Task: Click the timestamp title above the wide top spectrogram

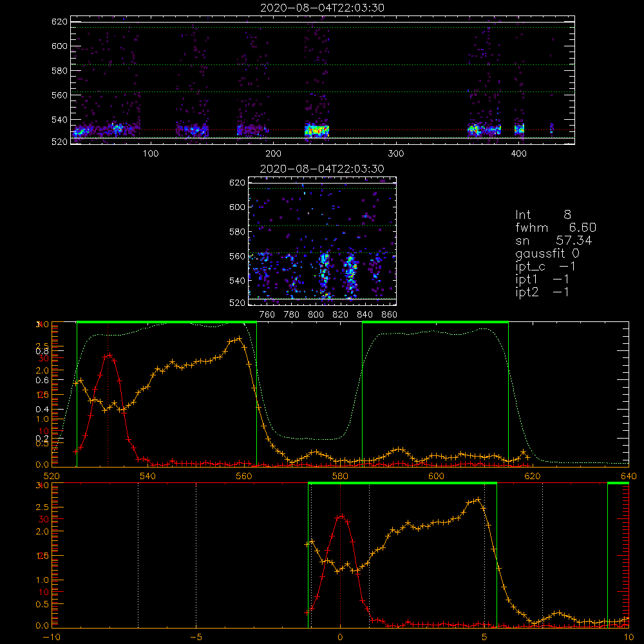Action: [x=322, y=8]
